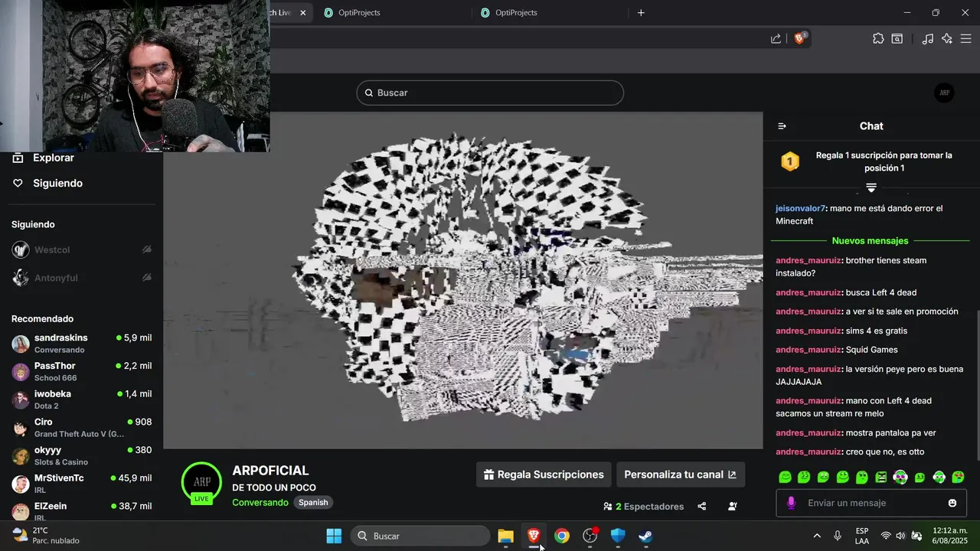
Task: Open Steam from the taskbar
Action: coord(645,536)
